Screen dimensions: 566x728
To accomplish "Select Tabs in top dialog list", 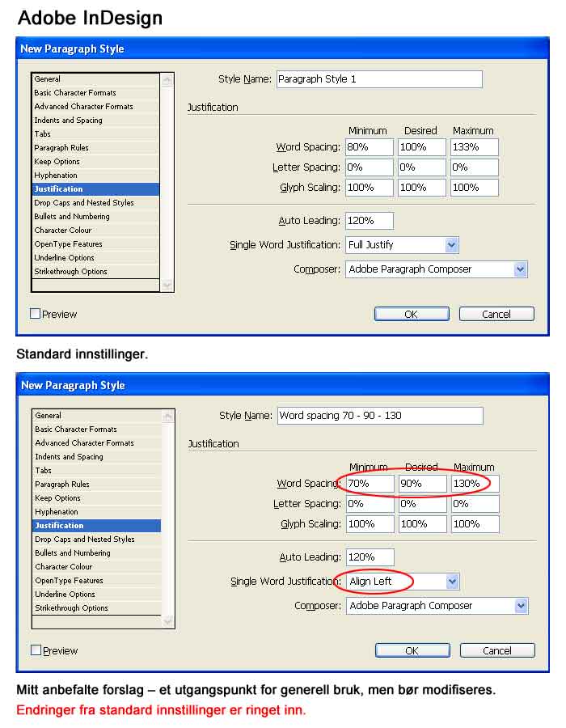I will tap(96, 133).
